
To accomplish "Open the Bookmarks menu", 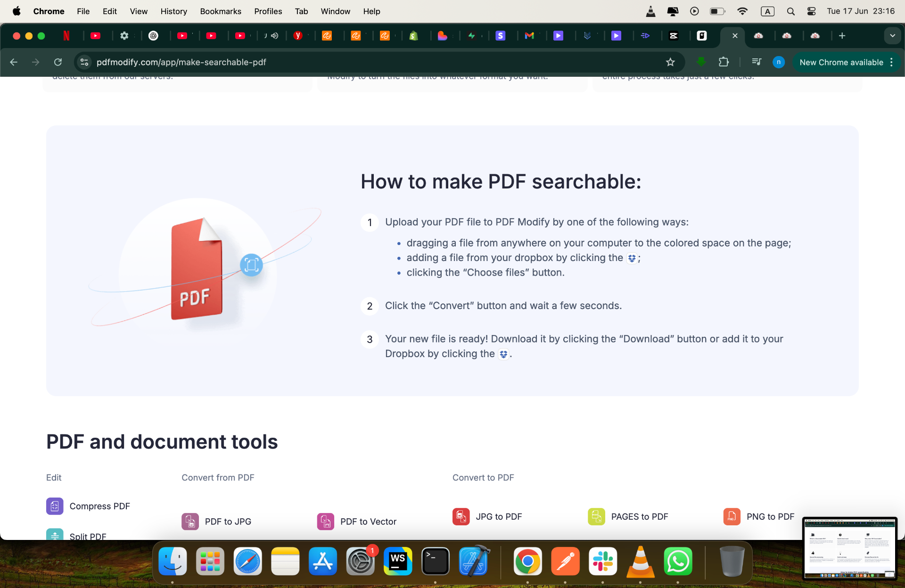I will (221, 11).
